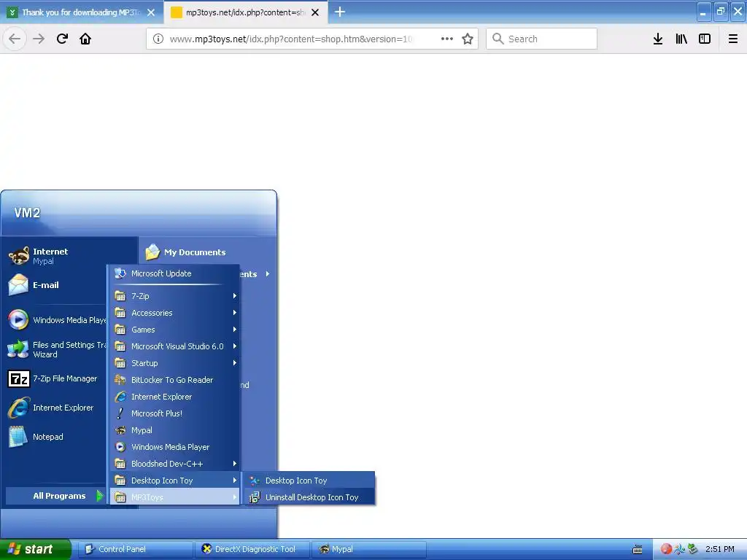The image size is (747, 560).
Task: Close the mp3toys.net tab
Action: (x=315, y=12)
